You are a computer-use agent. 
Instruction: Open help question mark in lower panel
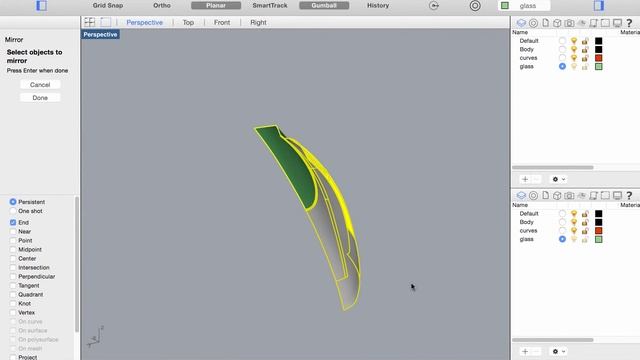click(629, 196)
